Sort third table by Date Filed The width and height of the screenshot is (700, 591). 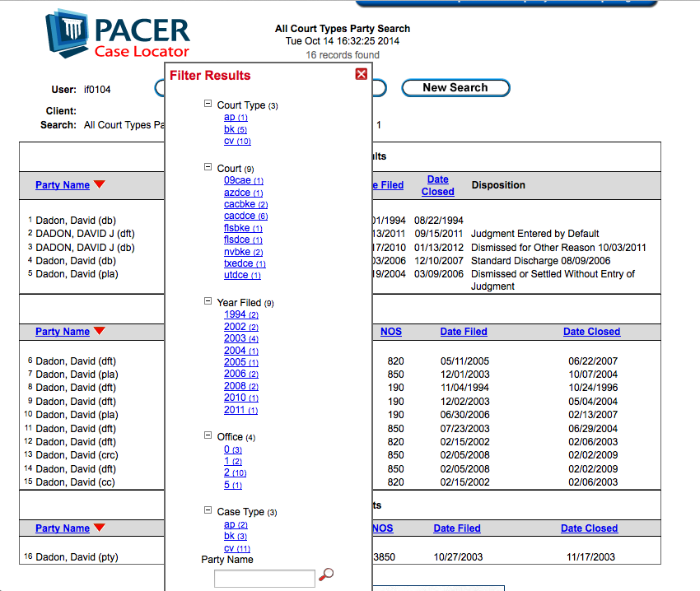pyautogui.click(x=457, y=528)
